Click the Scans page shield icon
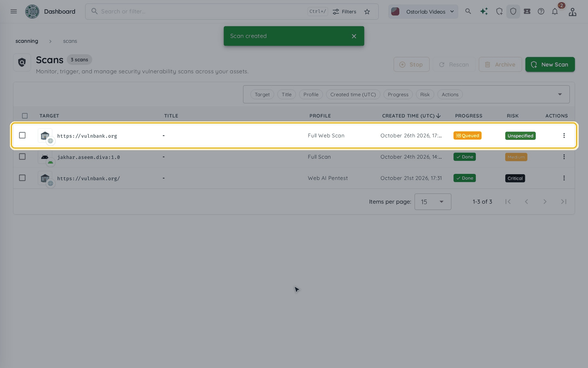This screenshot has height=368, width=588. pos(22,63)
